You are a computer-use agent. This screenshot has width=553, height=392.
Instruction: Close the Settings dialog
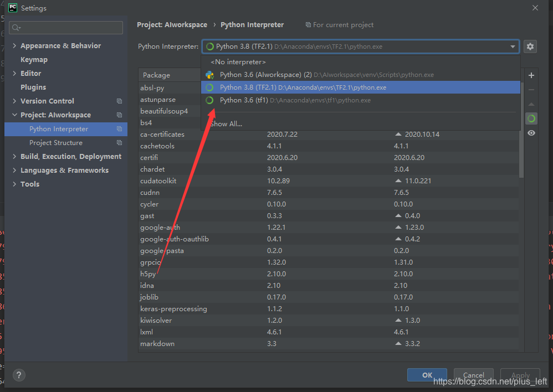tap(535, 8)
